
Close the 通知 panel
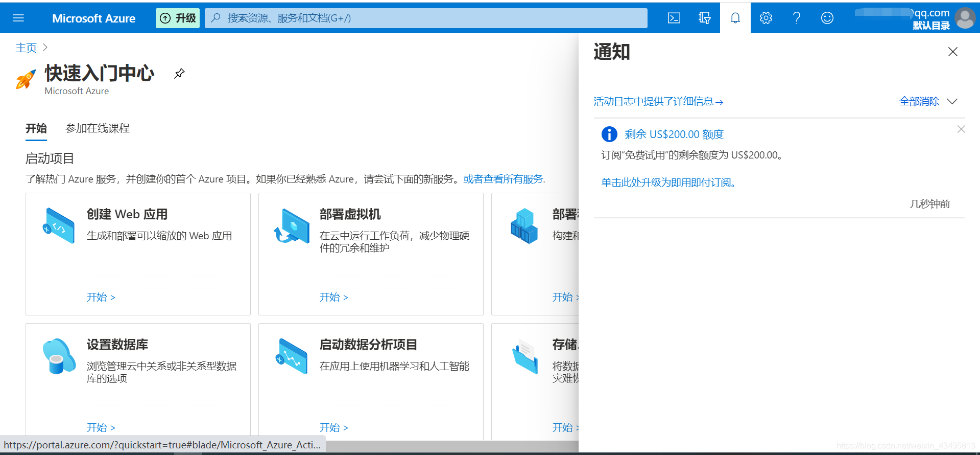pyautogui.click(x=953, y=52)
